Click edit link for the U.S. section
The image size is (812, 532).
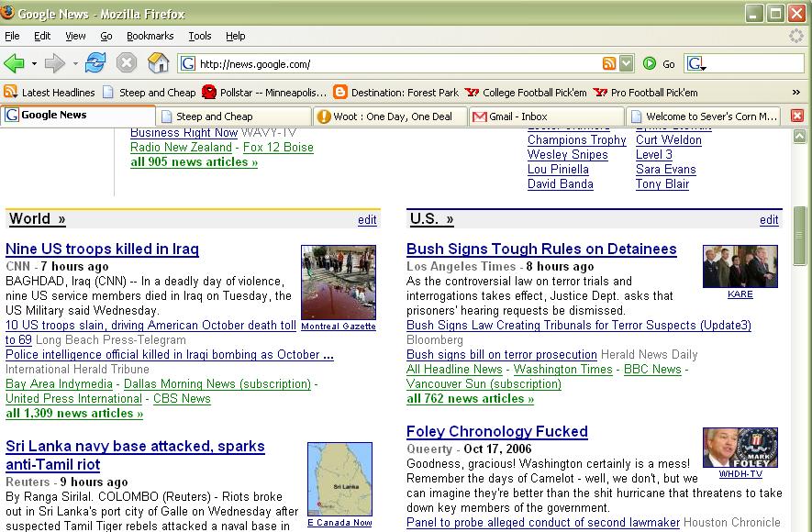[769, 220]
